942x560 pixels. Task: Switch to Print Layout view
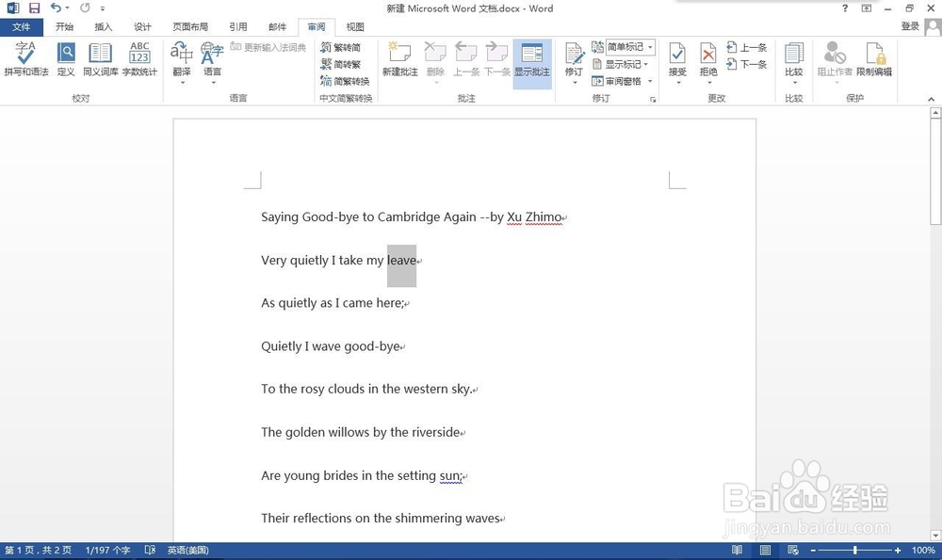click(x=765, y=550)
